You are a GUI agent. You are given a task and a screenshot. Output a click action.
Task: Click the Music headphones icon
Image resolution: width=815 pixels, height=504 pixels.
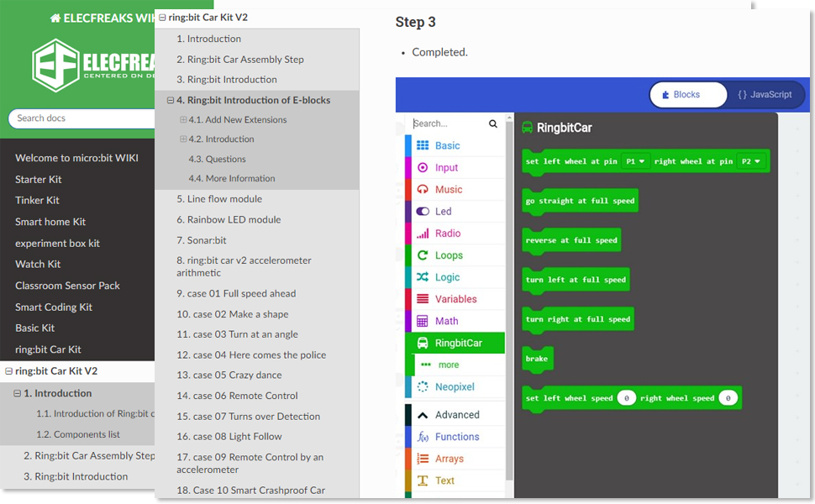click(423, 189)
